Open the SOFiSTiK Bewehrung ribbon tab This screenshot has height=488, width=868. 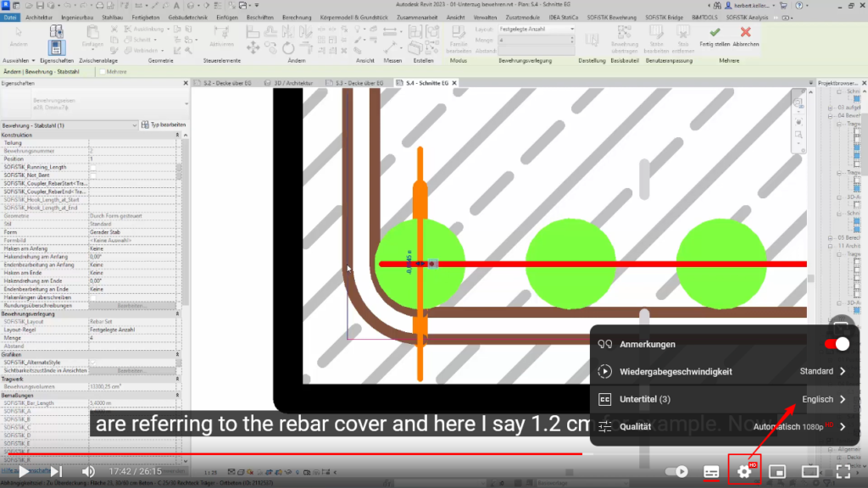[x=612, y=17]
